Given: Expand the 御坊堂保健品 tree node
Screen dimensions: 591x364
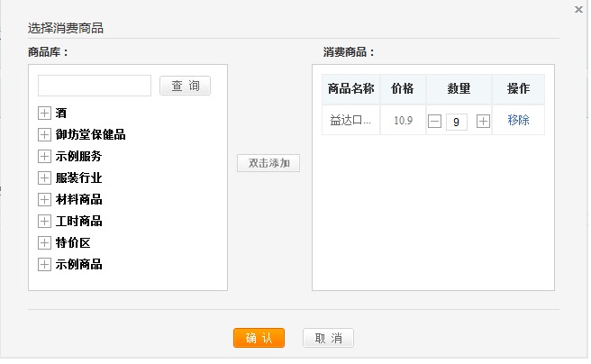Looking at the screenshot, I should (44, 135).
